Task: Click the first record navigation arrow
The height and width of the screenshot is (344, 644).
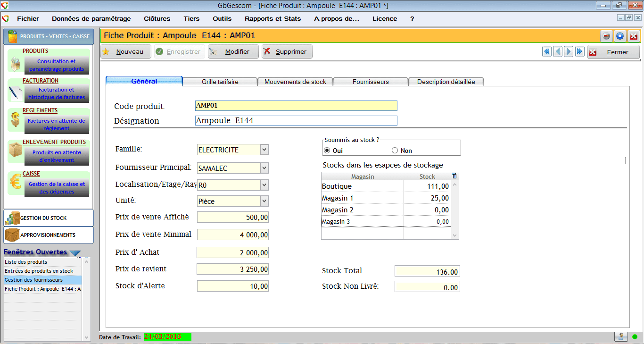Action: click(x=547, y=52)
